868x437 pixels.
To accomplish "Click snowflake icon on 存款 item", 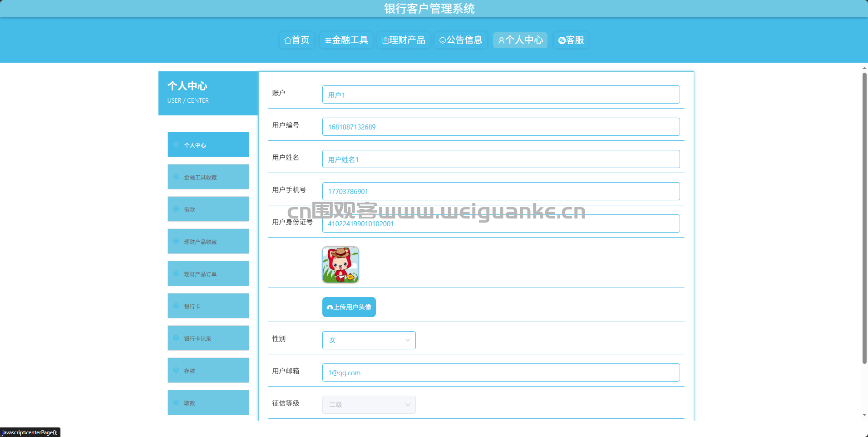I will tap(176, 370).
